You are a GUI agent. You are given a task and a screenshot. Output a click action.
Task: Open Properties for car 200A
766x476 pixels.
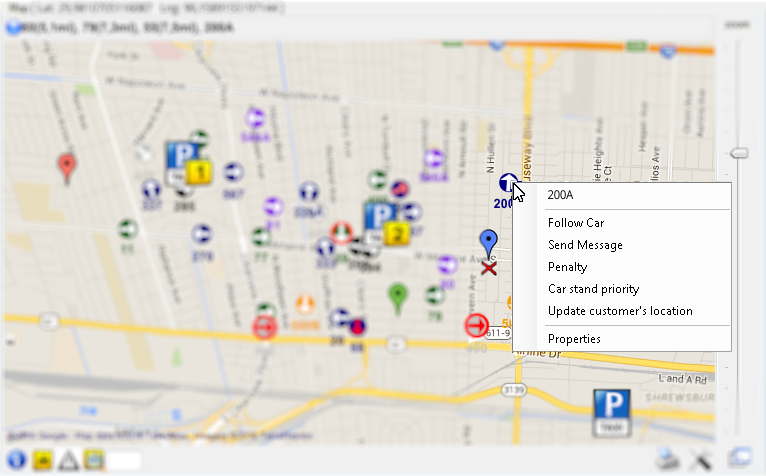(x=574, y=339)
